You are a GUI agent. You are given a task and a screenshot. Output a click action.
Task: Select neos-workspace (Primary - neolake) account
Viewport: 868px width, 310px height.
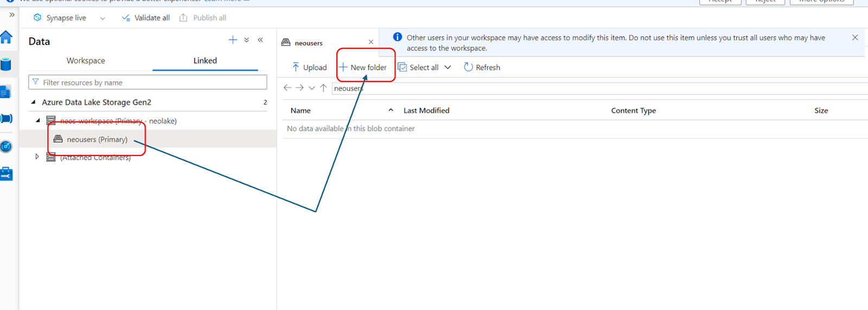pos(118,121)
